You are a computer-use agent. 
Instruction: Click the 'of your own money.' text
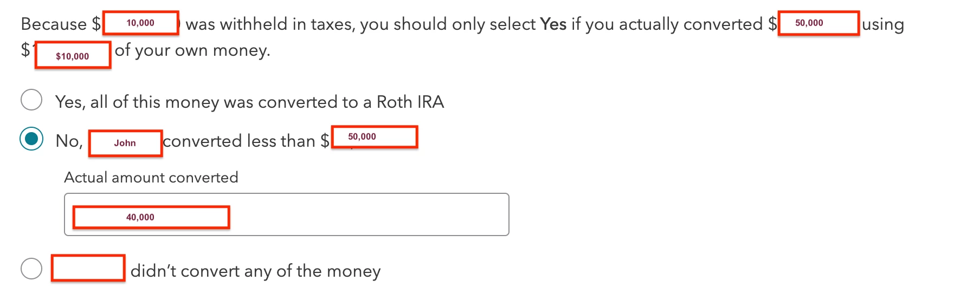(192, 50)
